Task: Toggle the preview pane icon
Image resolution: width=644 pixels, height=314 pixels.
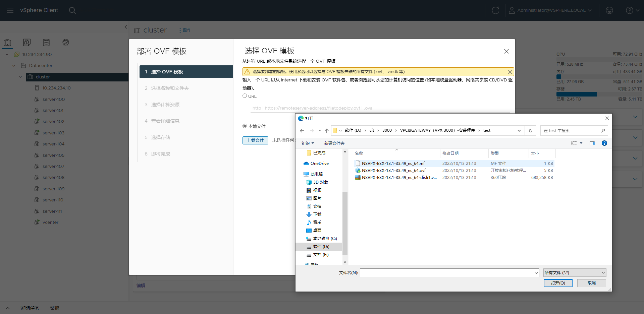Action: point(592,143)
